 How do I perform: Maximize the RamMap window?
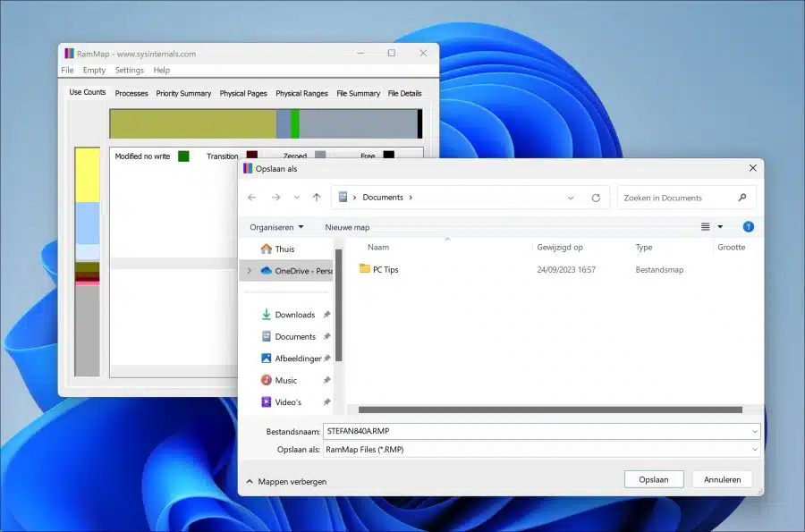(x=392, y=53)
